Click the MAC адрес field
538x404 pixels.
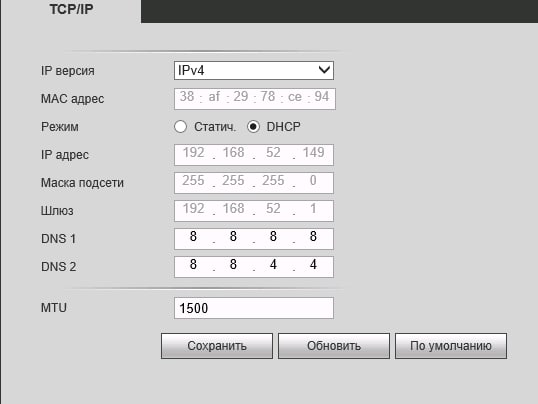[x=255, y=99]
